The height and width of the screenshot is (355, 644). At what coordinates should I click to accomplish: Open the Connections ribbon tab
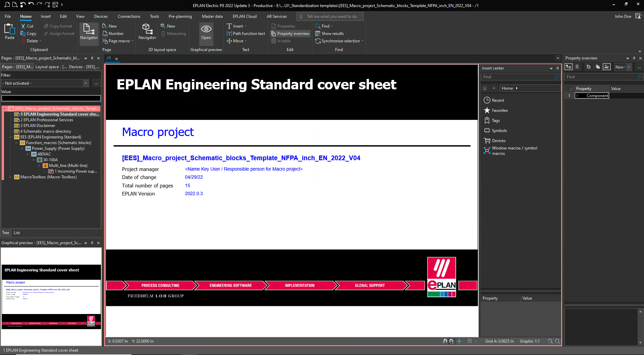click(x=129, y=16)
